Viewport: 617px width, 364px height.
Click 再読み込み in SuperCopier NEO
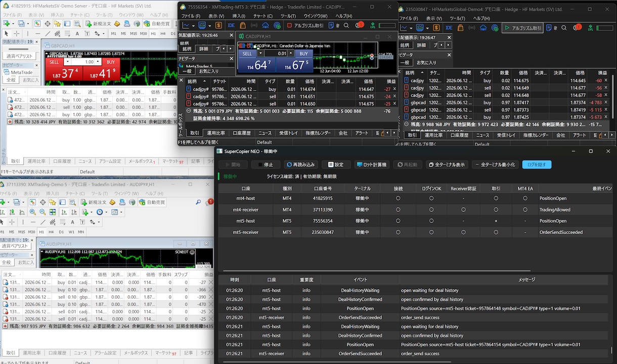[x=300, y=164]
